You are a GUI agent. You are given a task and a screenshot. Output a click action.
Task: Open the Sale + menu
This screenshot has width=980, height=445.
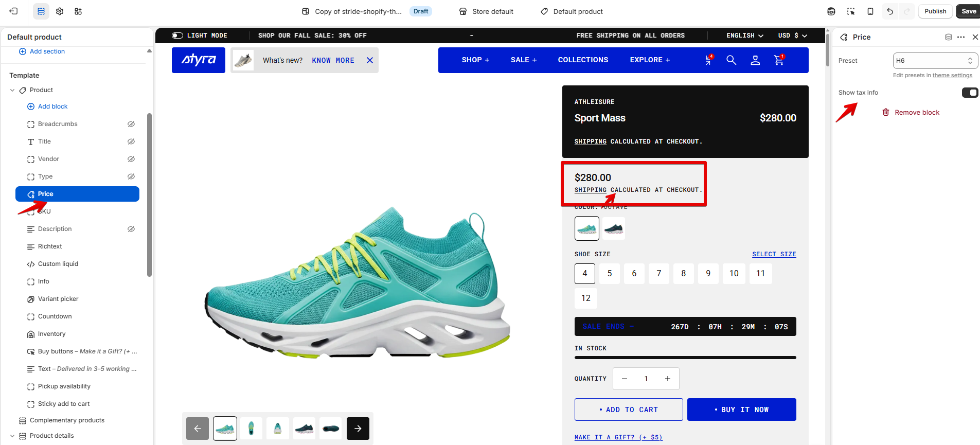click(x=524, y=60)
